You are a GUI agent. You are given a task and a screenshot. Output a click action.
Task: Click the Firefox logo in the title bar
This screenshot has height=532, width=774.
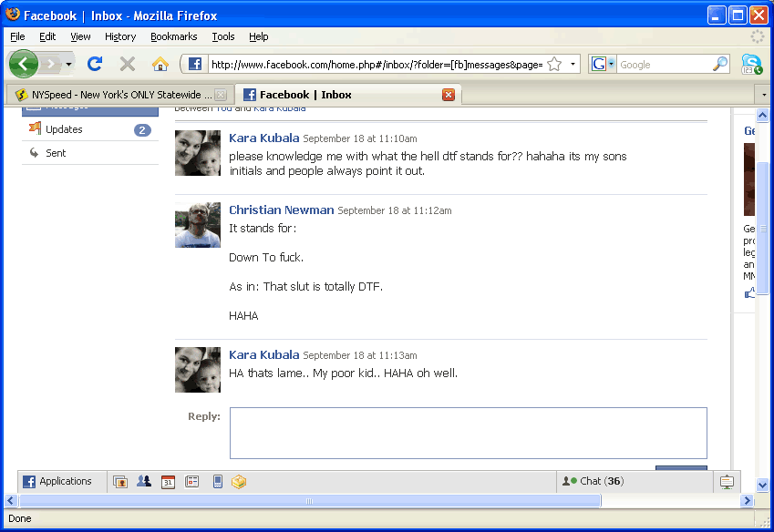[13, 15]
